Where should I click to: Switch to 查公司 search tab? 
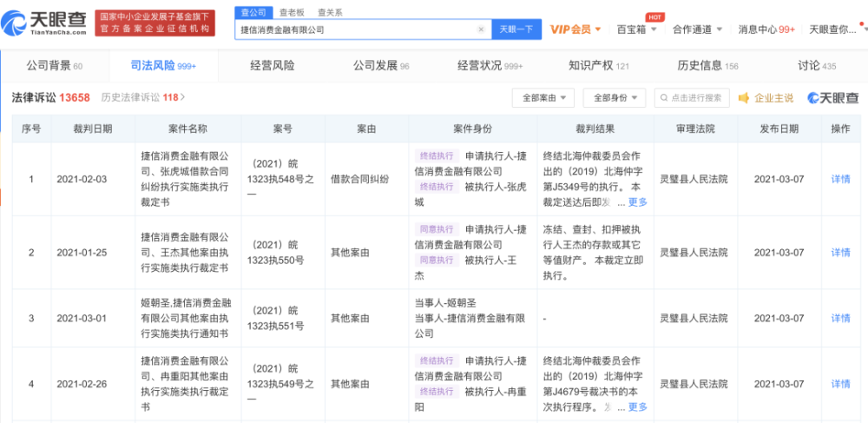pyautogui.click(x=254, y=12)
